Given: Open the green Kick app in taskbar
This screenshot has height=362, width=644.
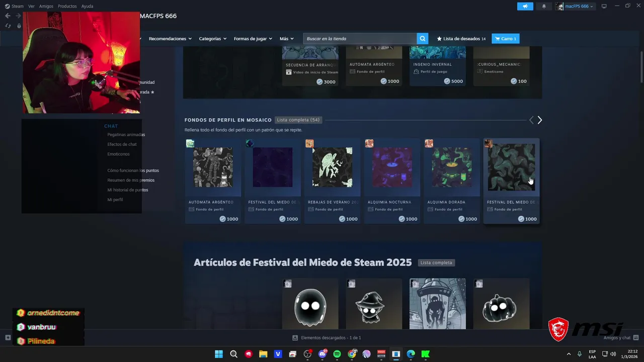Looking at the screenshot, I should click(426, 354).
